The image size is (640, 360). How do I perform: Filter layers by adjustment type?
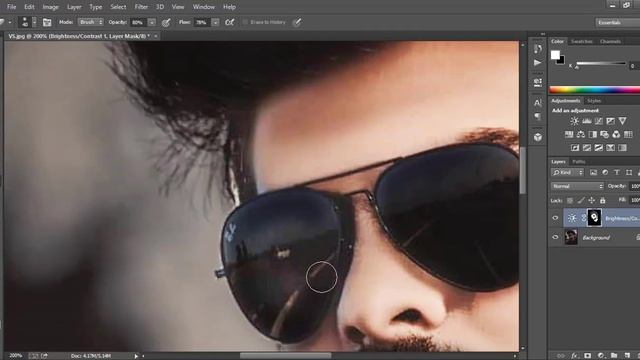pyautogui.click(x=605, y=173)
